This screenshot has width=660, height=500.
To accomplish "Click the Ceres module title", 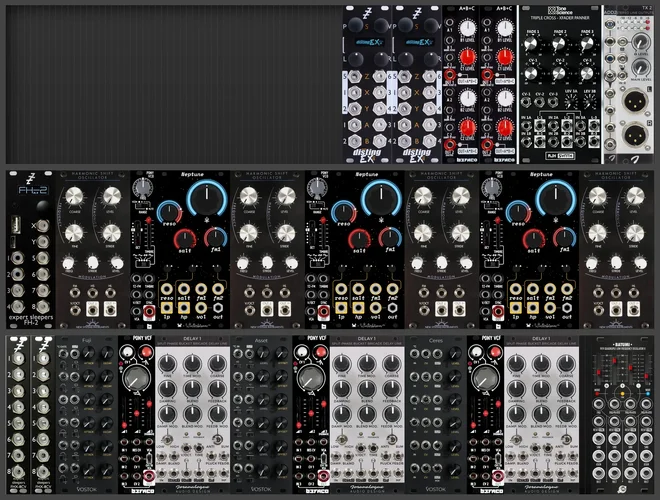I will pos(436,340).
